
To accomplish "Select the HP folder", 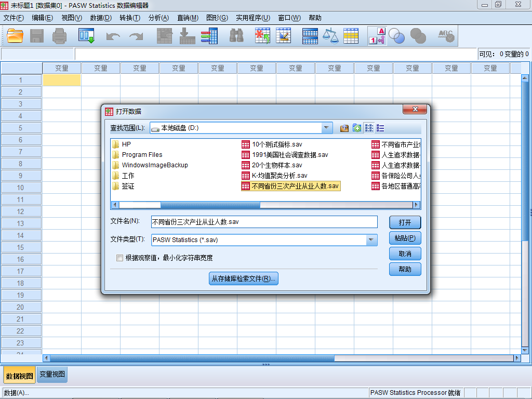I will click(122, 144).
